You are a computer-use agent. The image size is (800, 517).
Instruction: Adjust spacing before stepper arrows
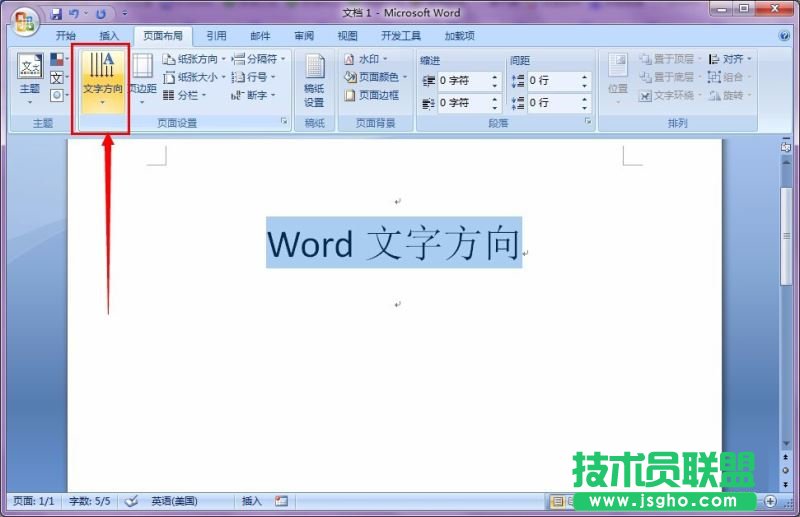[x=585, y=81]
